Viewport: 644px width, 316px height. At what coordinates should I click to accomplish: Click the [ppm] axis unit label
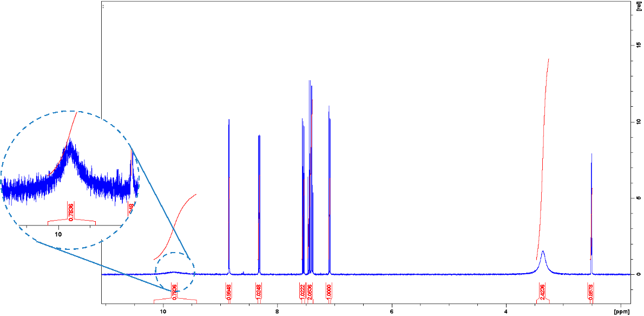622,312
